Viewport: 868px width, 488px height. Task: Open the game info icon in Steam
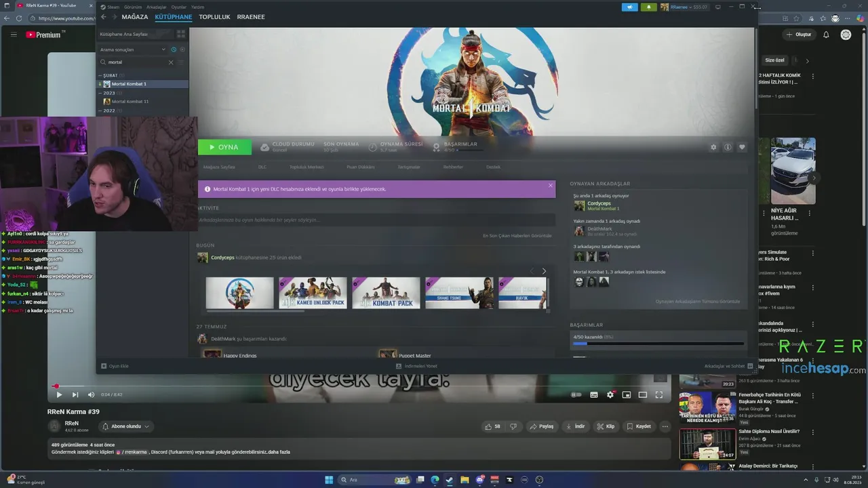click(728, 147)
